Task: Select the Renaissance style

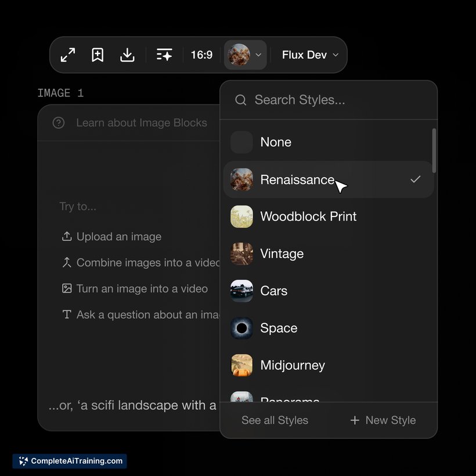Action: click(x=329, y=179)
